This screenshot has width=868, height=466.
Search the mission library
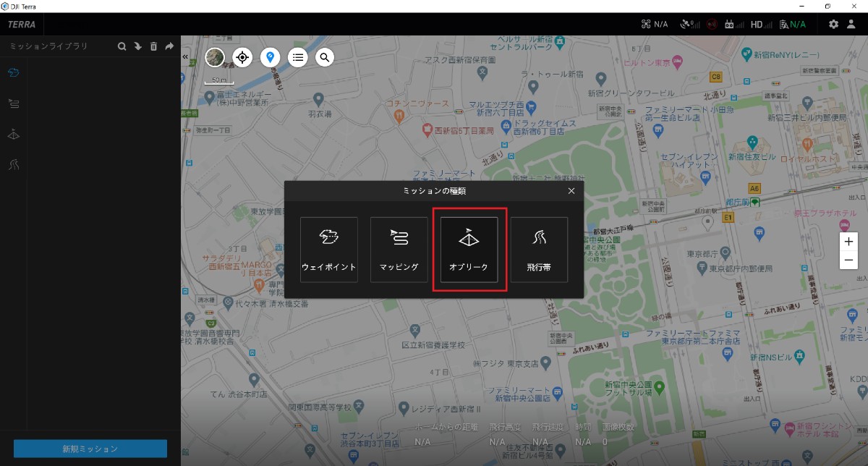(122, 46)
